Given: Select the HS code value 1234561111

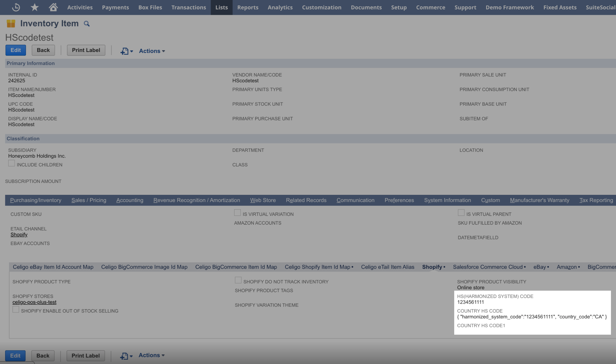Looking at the screenshot, I should [470, 302].
